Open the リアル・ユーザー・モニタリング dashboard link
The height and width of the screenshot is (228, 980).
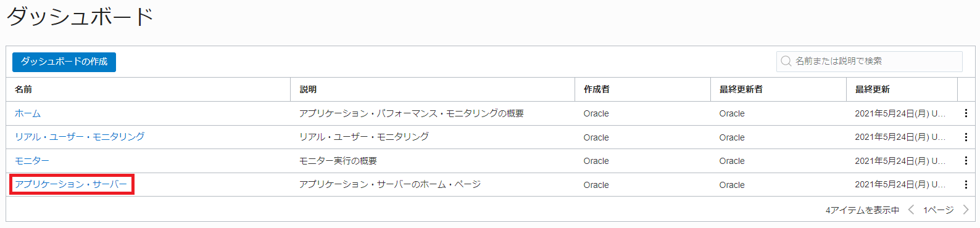pyautogui.click(x=80, y=137)
